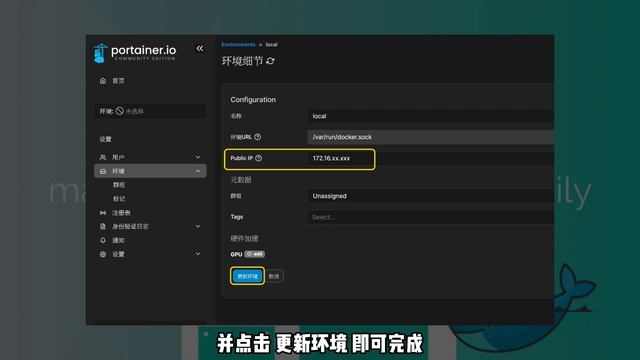
Task: Click the Portainer logo
Action: (x=135, y=53)
